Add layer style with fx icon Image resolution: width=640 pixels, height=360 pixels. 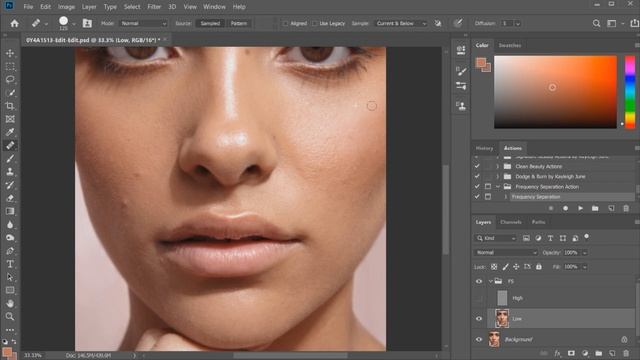tap(557, 353)
